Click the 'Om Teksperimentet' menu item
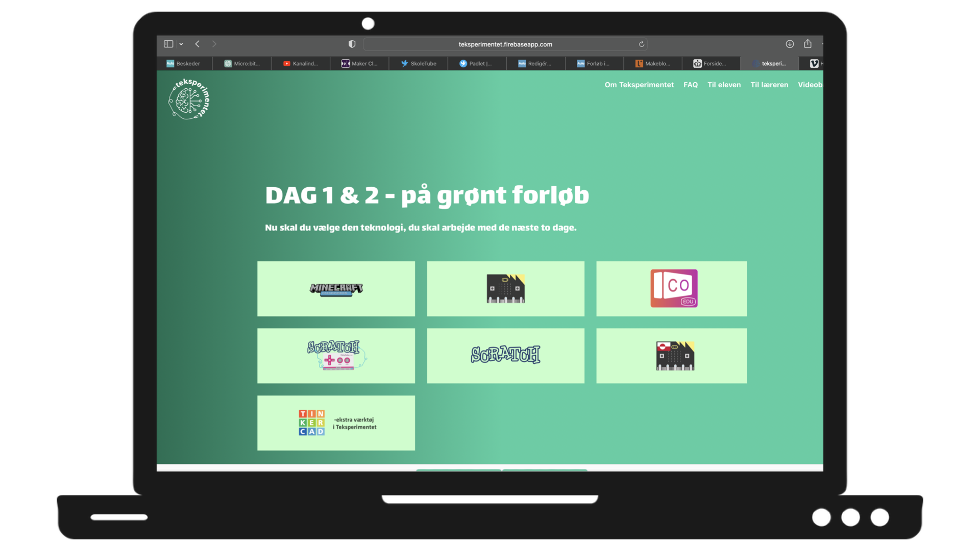Image resolution: width=980 pixels, height=551 pixels. pyautogui.click(x=639, y=84)
